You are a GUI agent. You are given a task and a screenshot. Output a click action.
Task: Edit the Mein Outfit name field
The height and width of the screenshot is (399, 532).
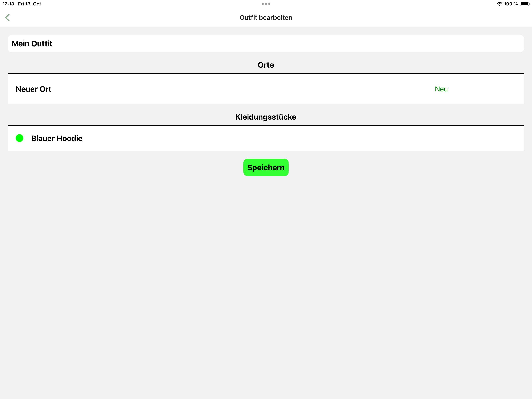coord(266,44)
